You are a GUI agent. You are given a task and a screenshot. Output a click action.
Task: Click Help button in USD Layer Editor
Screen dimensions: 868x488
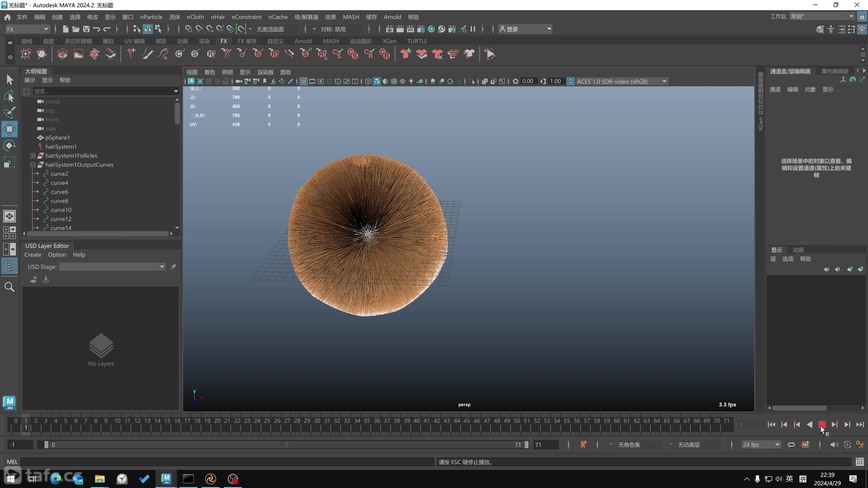(x=79, y=255)
